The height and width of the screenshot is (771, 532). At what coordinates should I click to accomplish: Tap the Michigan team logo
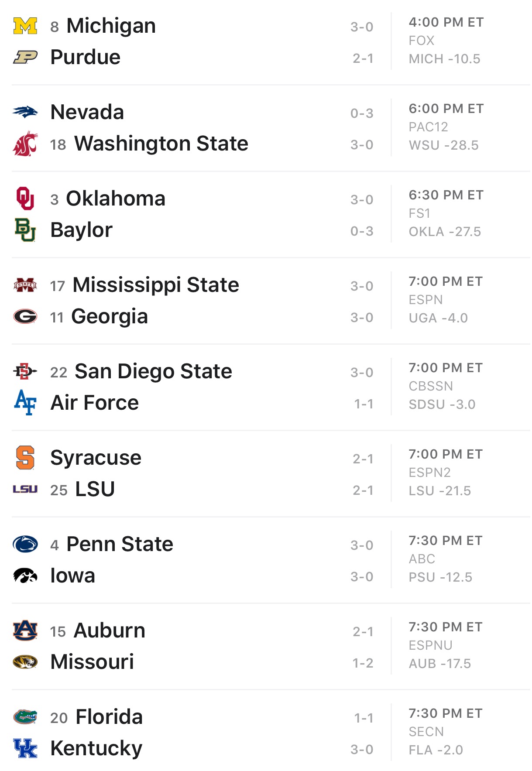point(25,26)
